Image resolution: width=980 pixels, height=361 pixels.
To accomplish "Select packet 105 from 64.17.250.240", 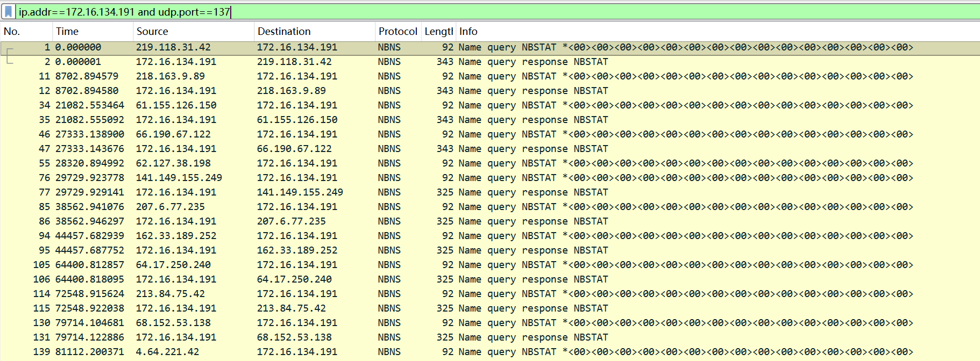I will pyautogui.click(x=490, y=265).
